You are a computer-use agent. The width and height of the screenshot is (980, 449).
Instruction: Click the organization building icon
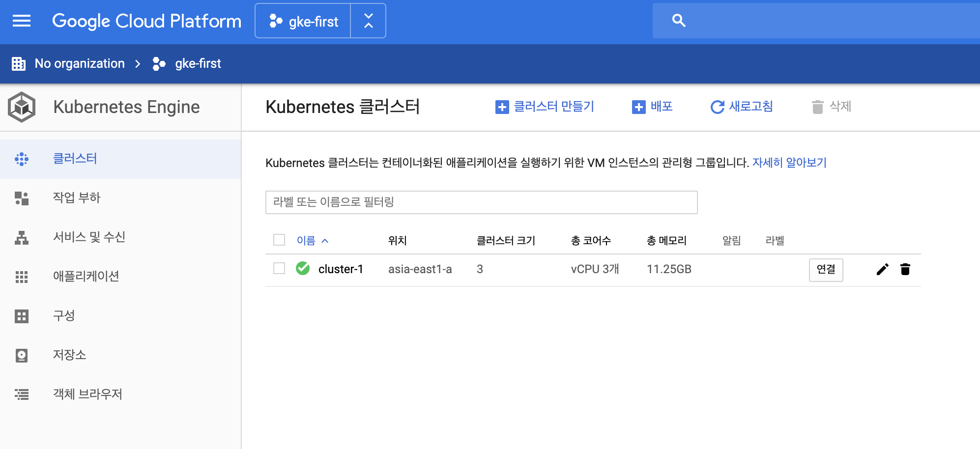19,63
